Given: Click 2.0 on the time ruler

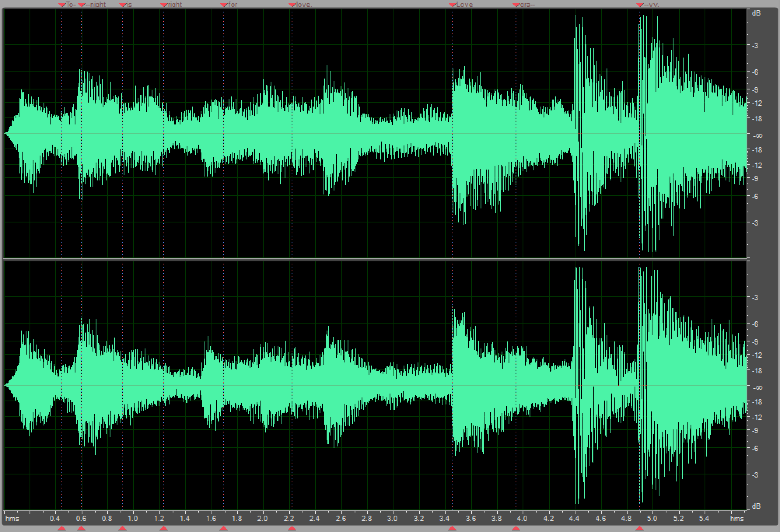Looking at the screenshot, I should [x=263, y=518].
